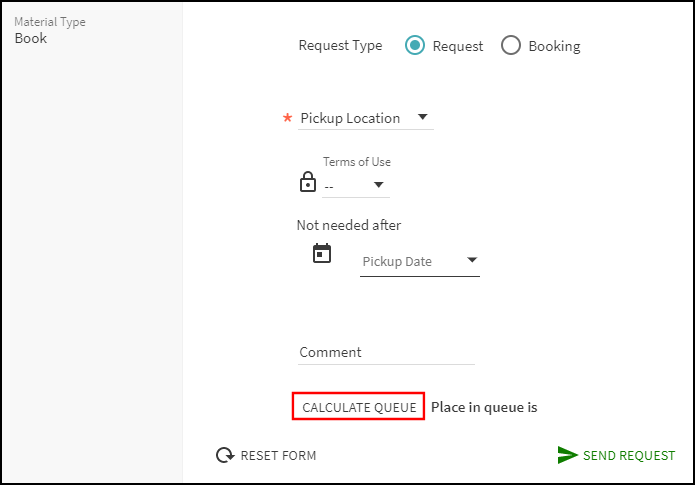Click the Terms of Use arrow indicator

coord(379,185)
